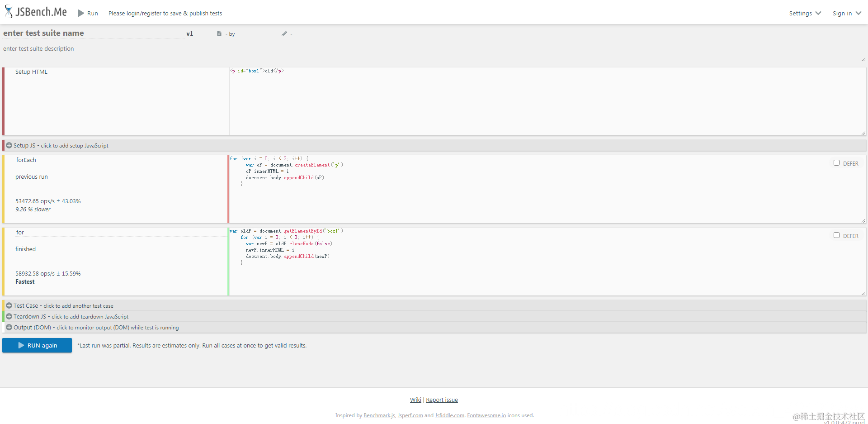Click the Run play icon in header
The height and width of the screenshot is (424, 868).
(x=81, y=13)
